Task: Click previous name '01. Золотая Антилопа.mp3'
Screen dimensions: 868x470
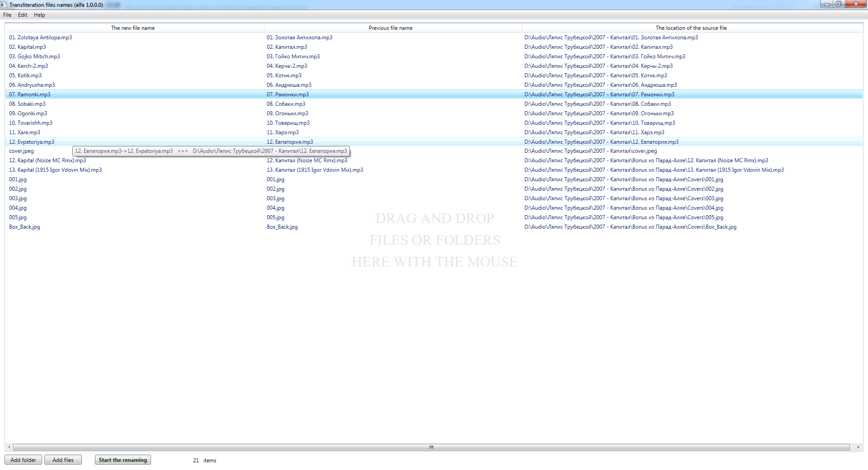Action: coord(299,38)
